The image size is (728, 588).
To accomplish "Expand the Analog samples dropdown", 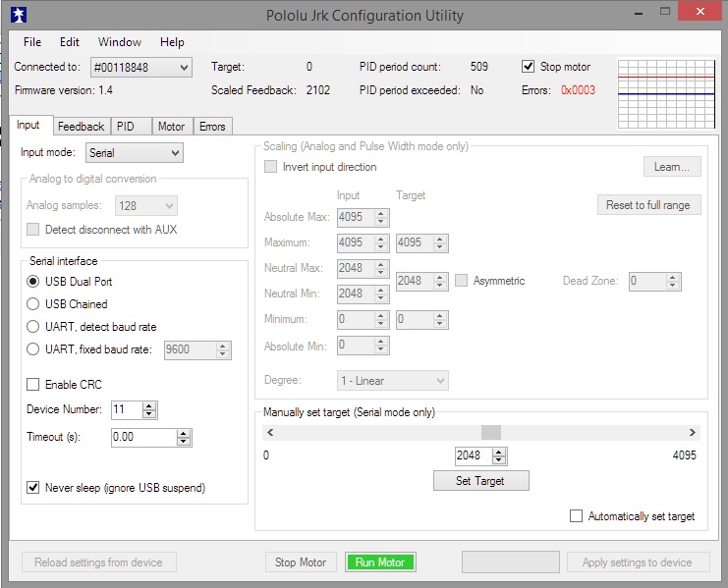I will click(169, 206).
